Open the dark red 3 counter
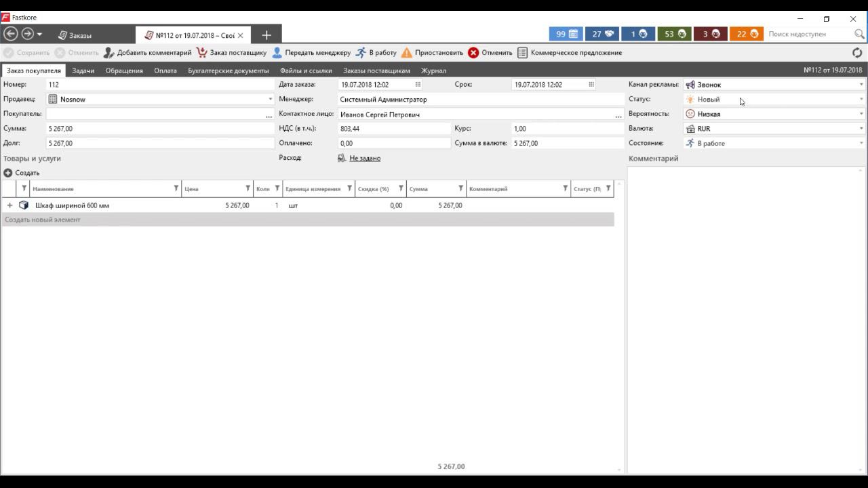This screenshot has height=488, width=868. pos(710,34)
